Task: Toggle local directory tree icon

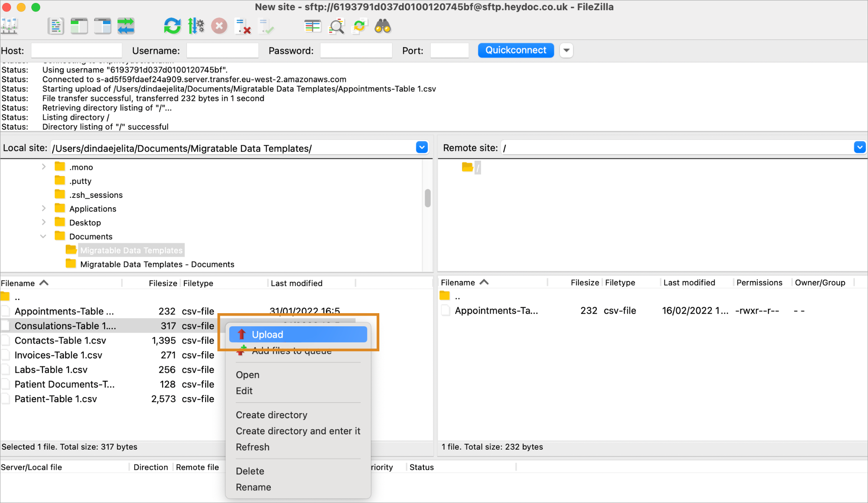Action: 79,26
